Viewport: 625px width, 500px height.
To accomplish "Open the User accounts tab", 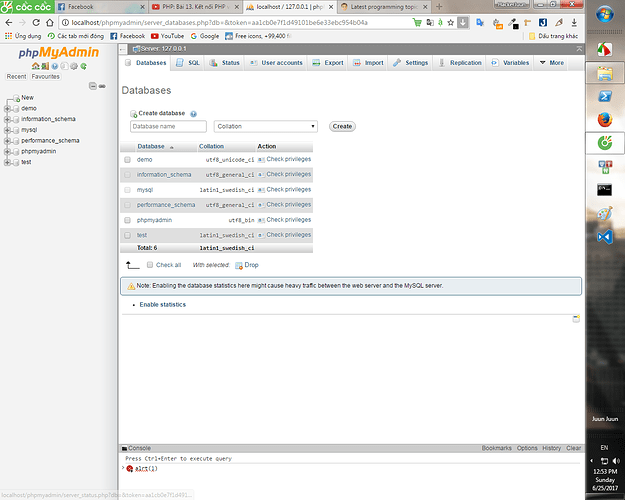I will [276, 62].
